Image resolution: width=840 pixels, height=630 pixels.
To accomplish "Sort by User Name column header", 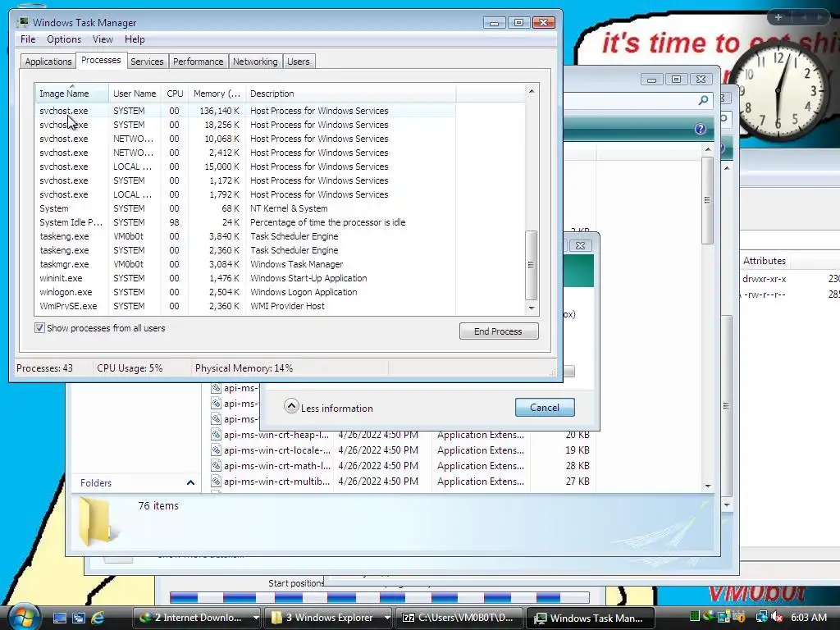I will pyautogui.click(x=135, y=94).
